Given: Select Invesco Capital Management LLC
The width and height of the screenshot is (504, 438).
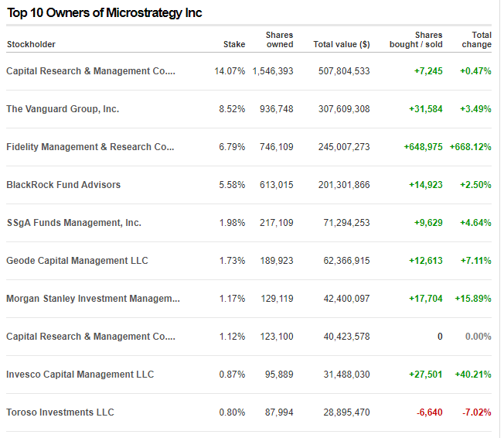Looking at the screenshot, I should point(80,375).
